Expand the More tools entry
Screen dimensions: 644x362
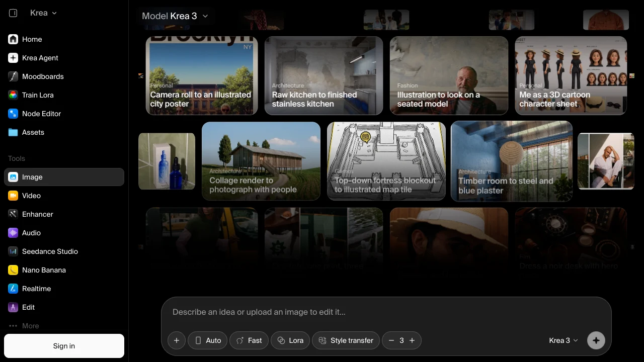point(64,326)
